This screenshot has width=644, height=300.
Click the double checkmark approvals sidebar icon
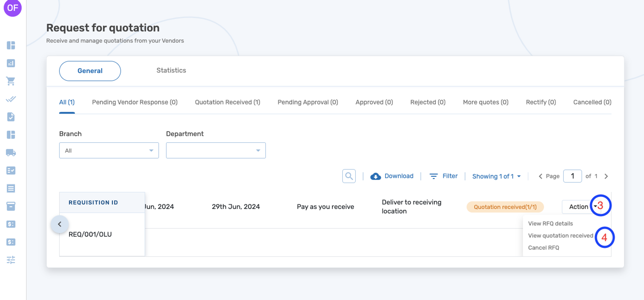click(x=11, y=99)
